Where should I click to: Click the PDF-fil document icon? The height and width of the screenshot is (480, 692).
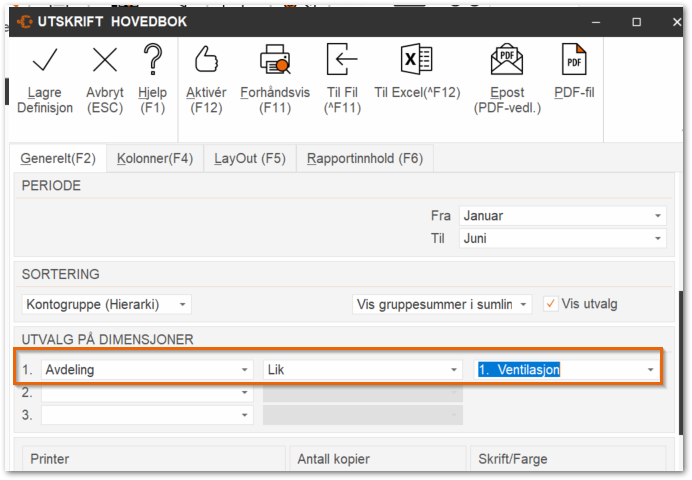pyautogui.click(x=574, y=59)
